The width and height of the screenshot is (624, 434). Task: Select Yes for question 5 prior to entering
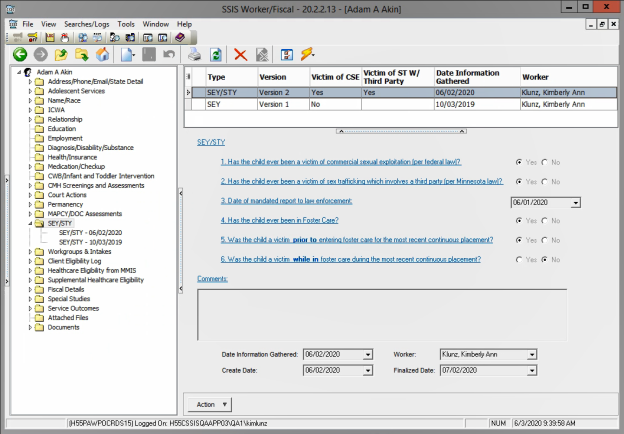point(519,240)
